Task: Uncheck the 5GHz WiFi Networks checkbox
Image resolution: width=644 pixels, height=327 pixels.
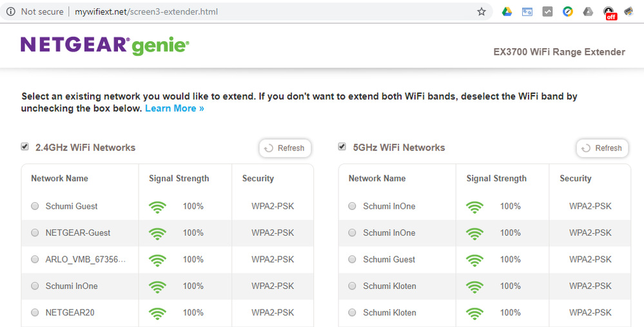Action: point(342,147)
